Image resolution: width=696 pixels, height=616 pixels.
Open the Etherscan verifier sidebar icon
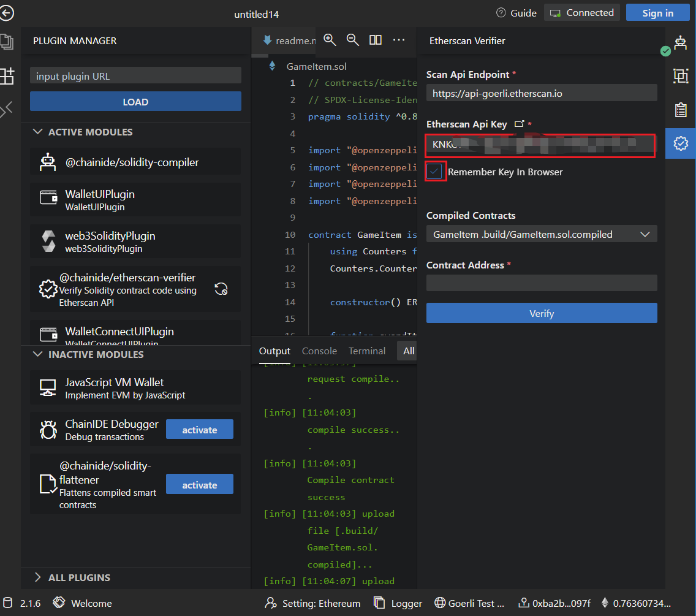(x=680, y=143)
